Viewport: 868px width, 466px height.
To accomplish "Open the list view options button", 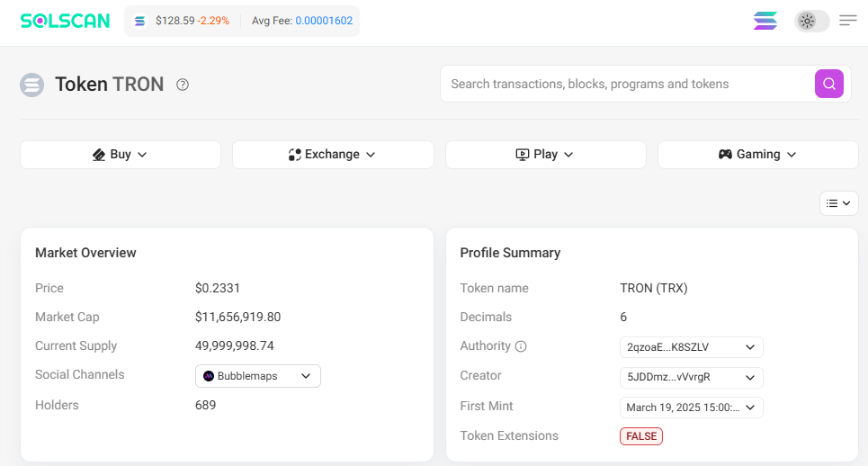I will [x=838, y=203].
